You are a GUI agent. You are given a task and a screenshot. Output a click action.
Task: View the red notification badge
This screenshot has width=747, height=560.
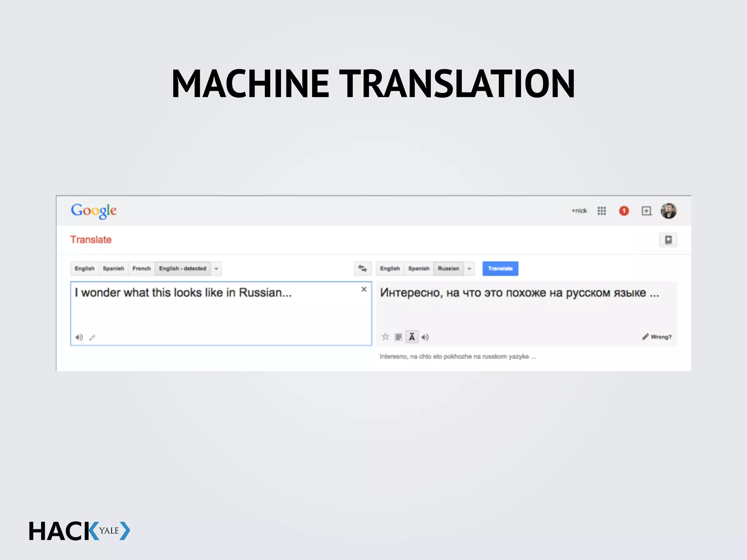(624, 211)
